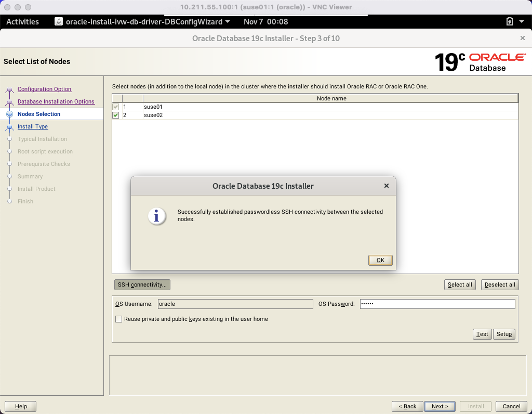Click Select all nodes button

460,284
